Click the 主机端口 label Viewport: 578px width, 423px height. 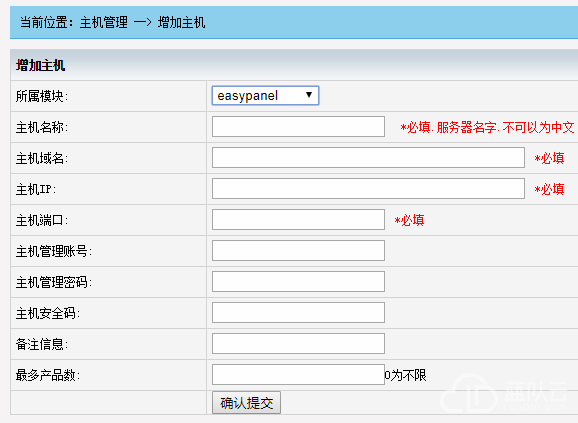click(x=42, y=220)
